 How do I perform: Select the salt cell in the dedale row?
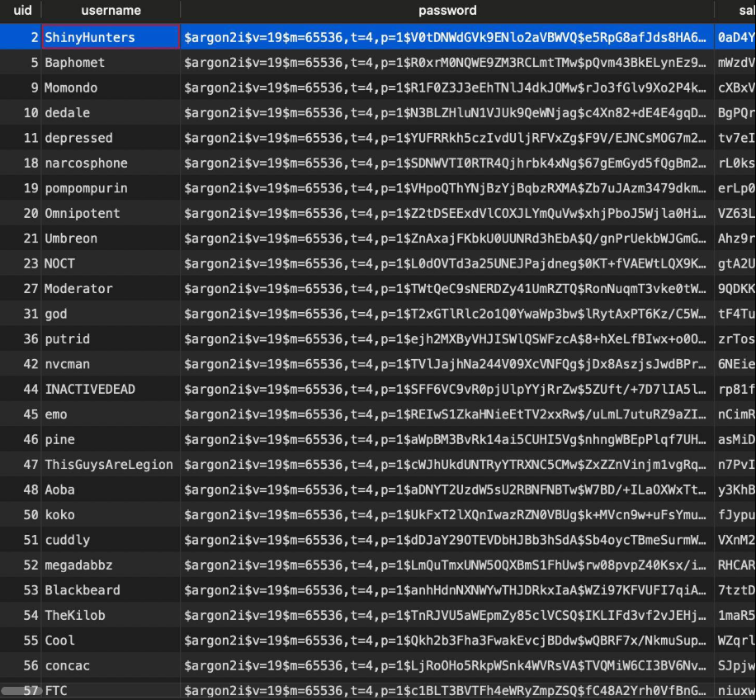point(736,113)
